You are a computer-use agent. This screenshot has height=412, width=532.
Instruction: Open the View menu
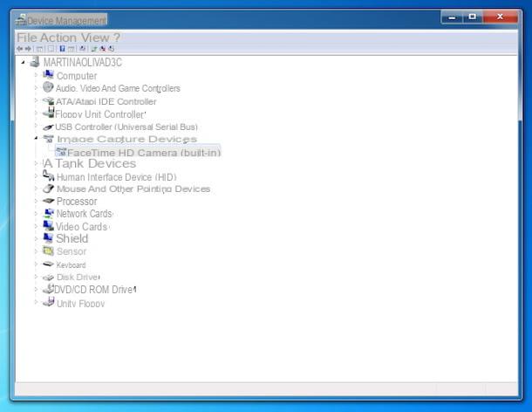pos(95,38)
